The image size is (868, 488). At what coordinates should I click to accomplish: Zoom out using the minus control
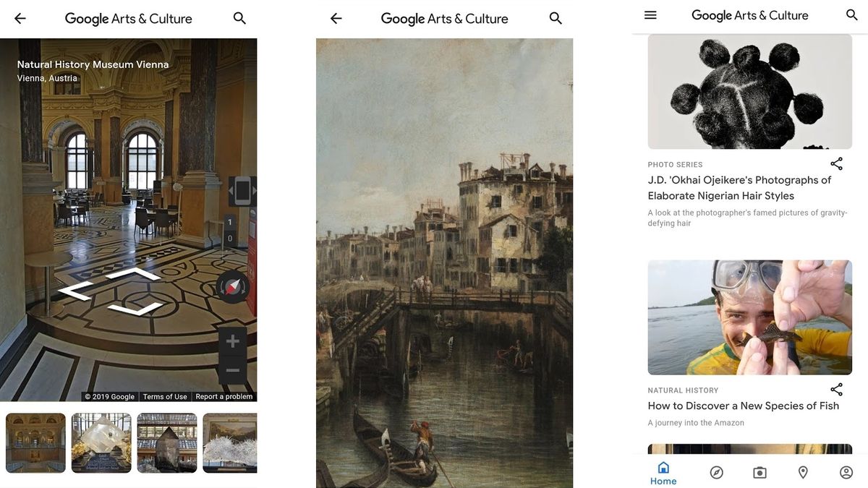[x=231, y=370]
